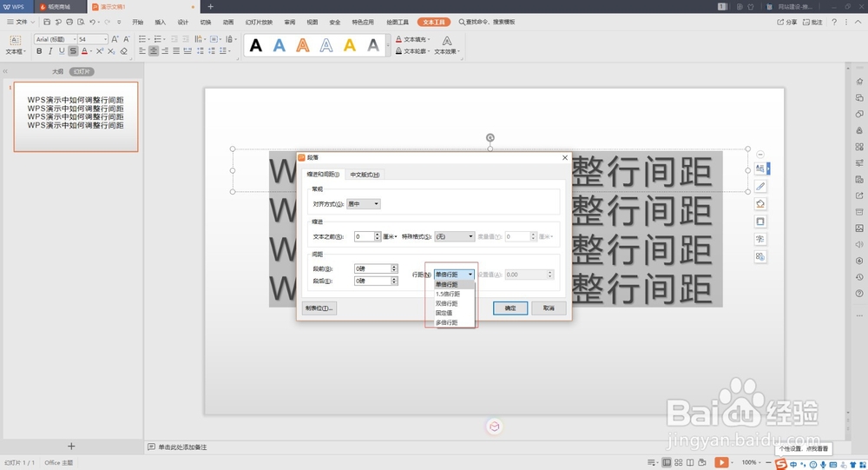The width and height of the screenshot is (868, 470).
Task: Open the 文本轮廓 text outline dropdown
Action: (x=413, y=51)
